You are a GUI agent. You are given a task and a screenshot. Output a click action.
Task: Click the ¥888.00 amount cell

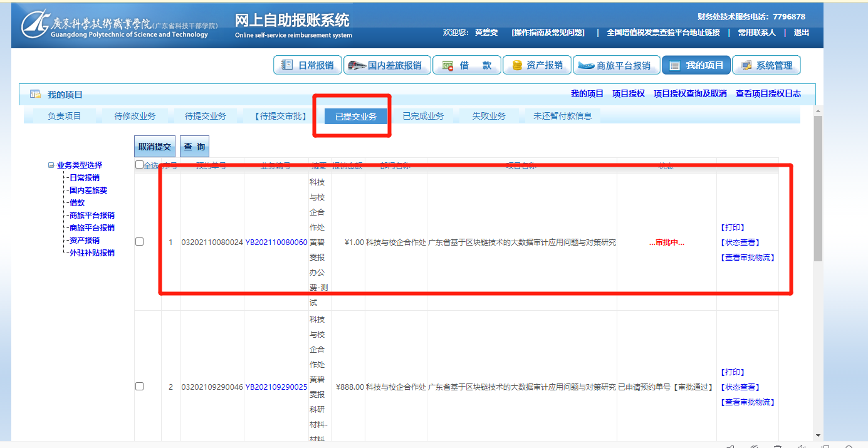[350, 387]
